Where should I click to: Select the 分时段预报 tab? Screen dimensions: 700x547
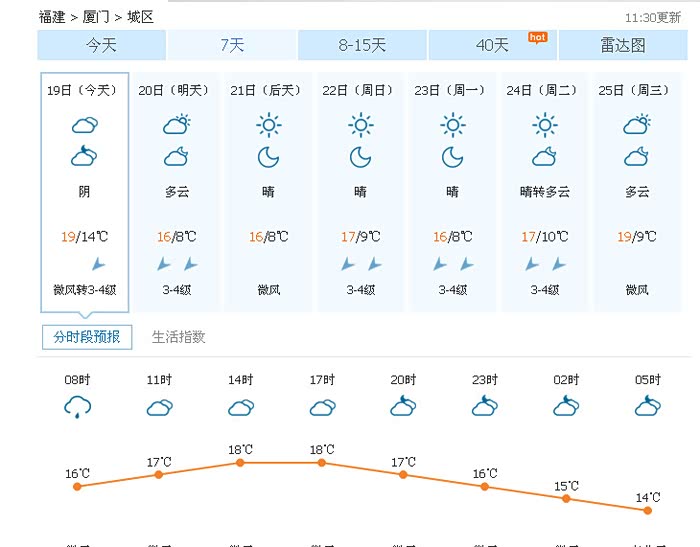[x=87, y=337]
